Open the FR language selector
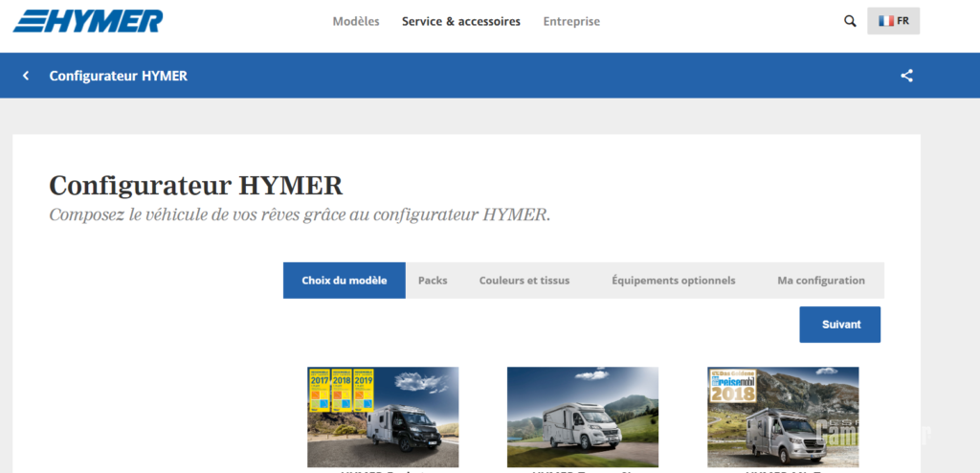The width and height of the screenshot is (980, 473). tap(893, 21)
